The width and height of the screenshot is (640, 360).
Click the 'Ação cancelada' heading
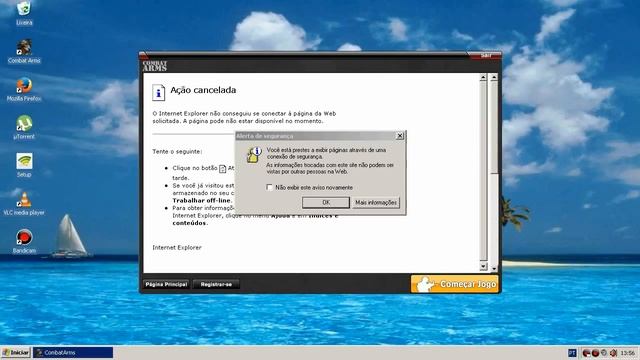click(203, 90)
